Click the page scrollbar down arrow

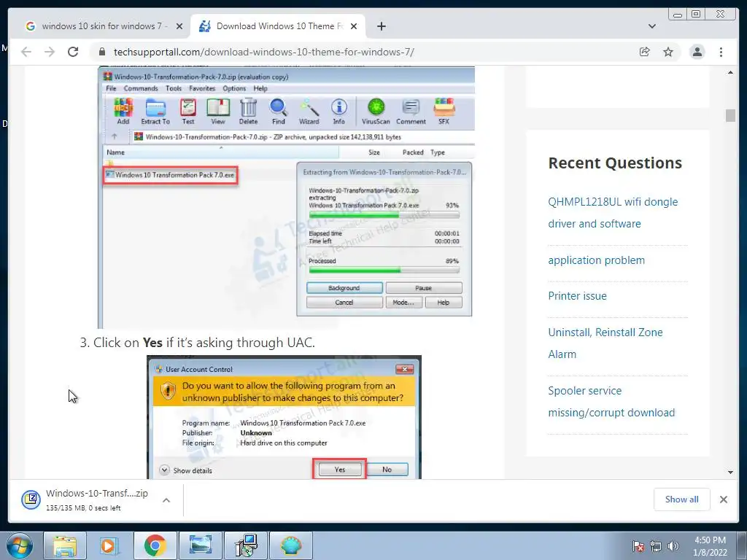pos(730,472)
